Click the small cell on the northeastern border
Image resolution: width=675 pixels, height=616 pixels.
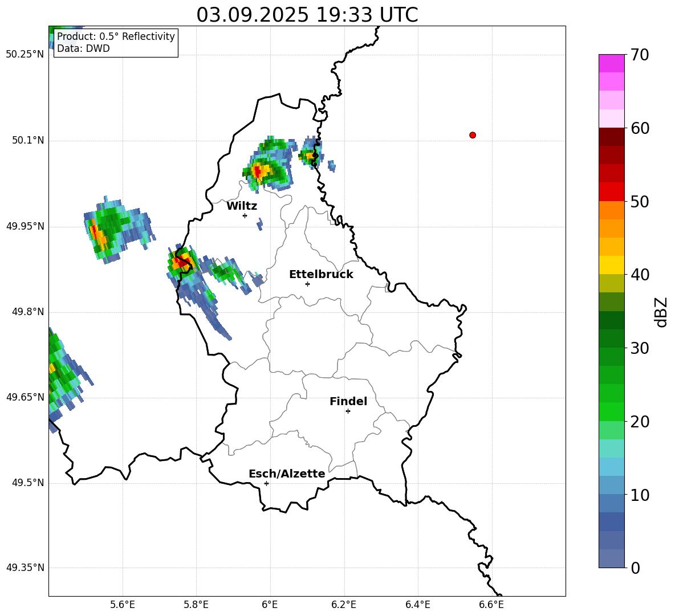[310, 153]
